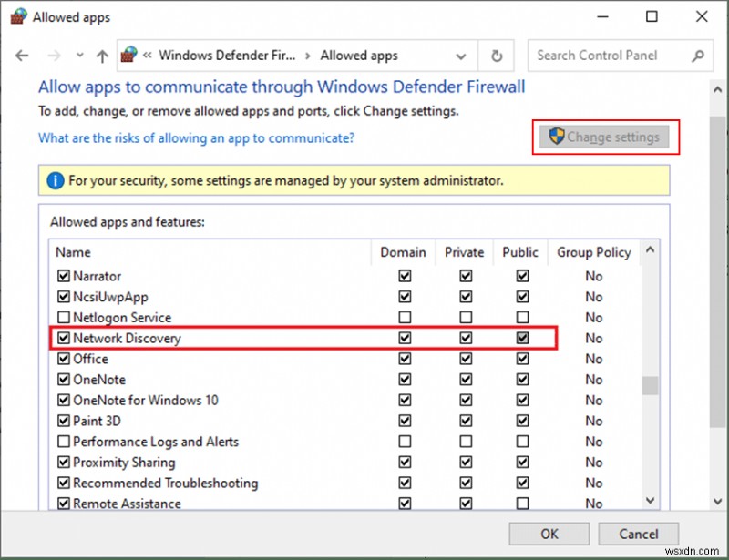Toggle Public access for Remote Assistance
Image resolution: width=729 pixels, height=560 pixels.
click(x=520, y=504)
